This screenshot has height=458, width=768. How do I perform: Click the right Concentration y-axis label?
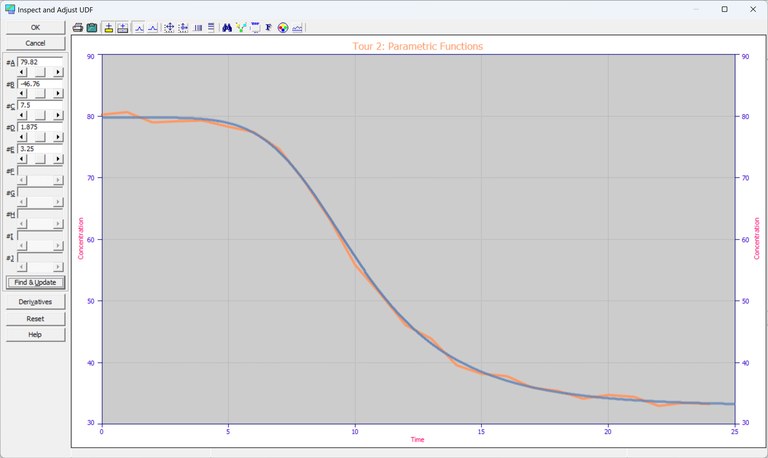coord(757,239)
